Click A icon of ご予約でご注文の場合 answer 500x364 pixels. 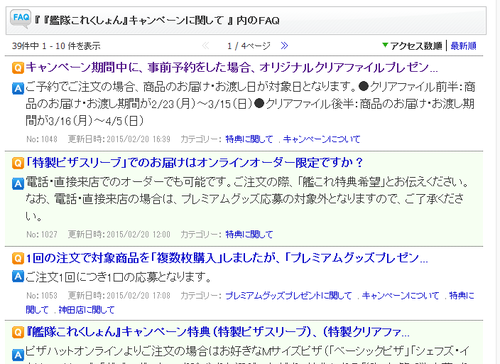tap(18, 89)
